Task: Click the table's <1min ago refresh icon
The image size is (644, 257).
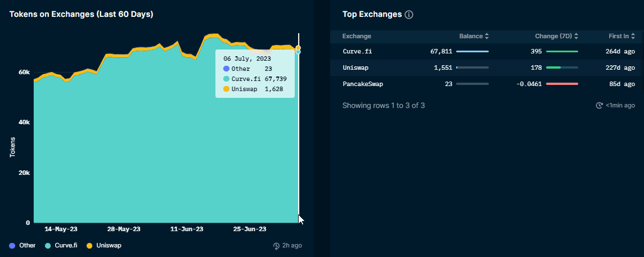Action: [x=599, y=105]
